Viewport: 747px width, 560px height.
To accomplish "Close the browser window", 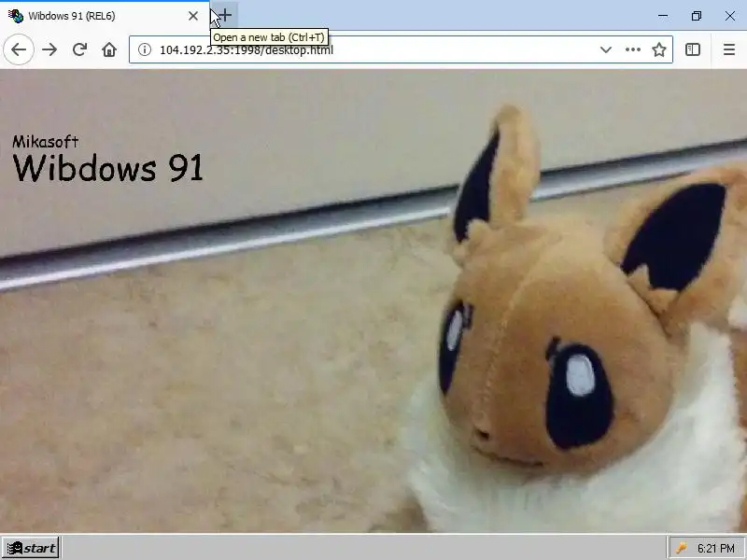I will click(729, 16).
